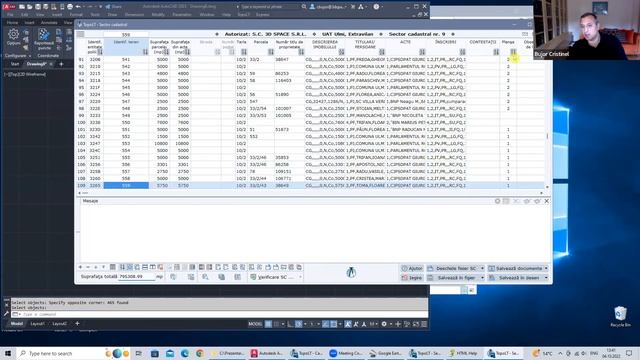
Task: Select the highlighted cell 559 in row 109
Action: pos(126,185)
